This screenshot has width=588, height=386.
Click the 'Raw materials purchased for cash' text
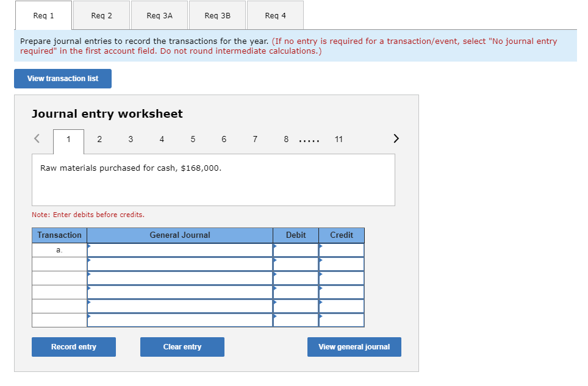click(107, 168)
